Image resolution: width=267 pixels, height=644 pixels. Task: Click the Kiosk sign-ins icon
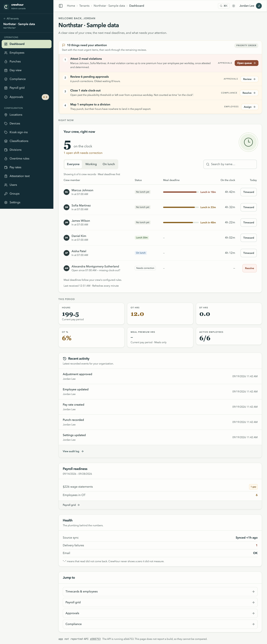tap(6, 132)
